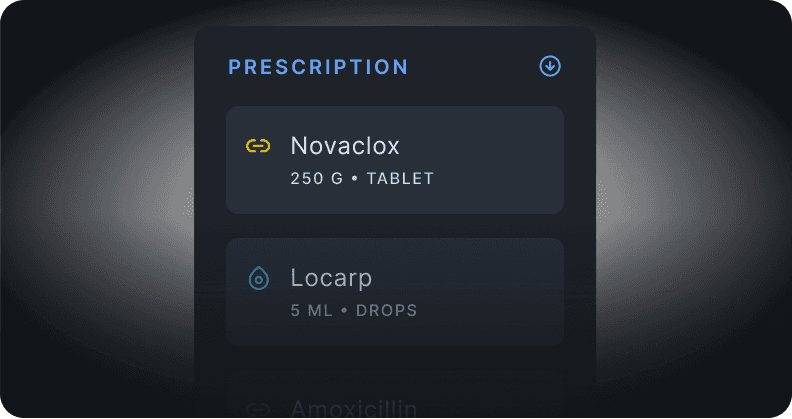Click the PRESCRIPTION heading
Viewport: 792px width, 419px height.
coord(318,67)
